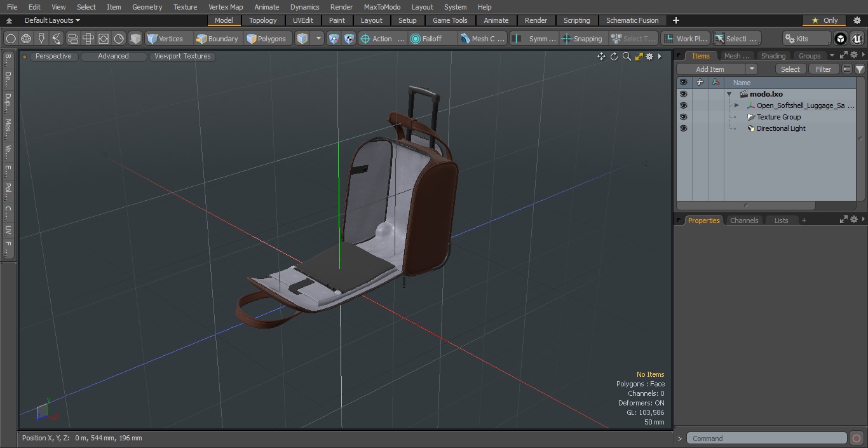Image resolution: width=868 pixels, height=448 pixels.
Task: Open the layout settings gear icon
Action: click(x=857, y=20)
